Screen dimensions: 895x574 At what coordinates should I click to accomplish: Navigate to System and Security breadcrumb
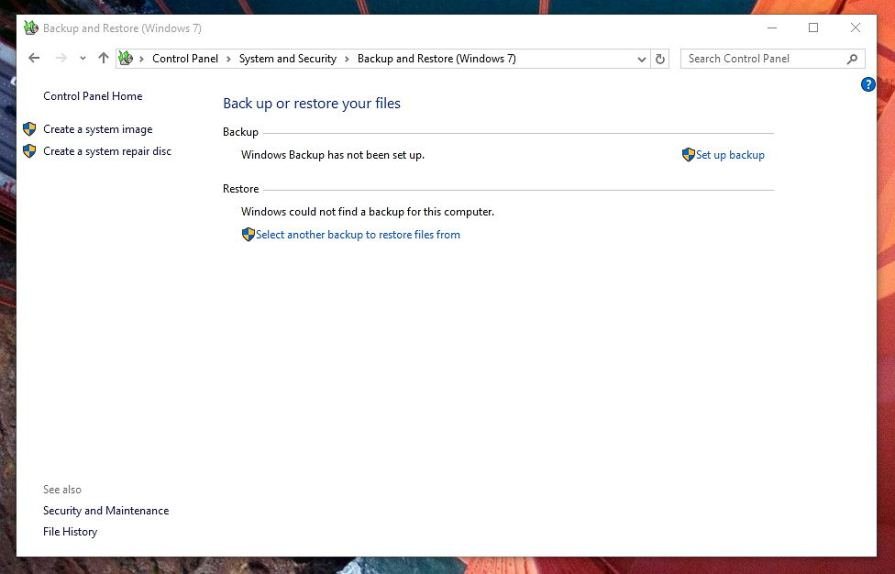(288, 59)
